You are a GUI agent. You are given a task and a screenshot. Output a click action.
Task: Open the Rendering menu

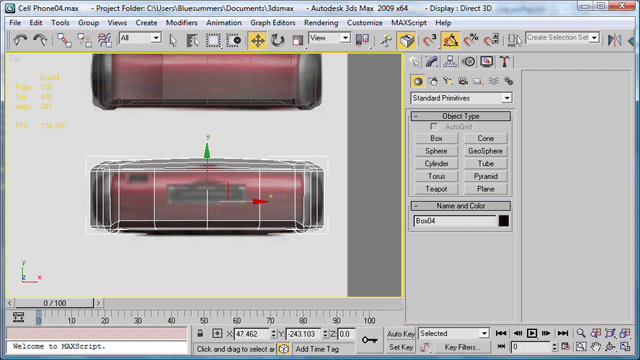tap(321, 23)
